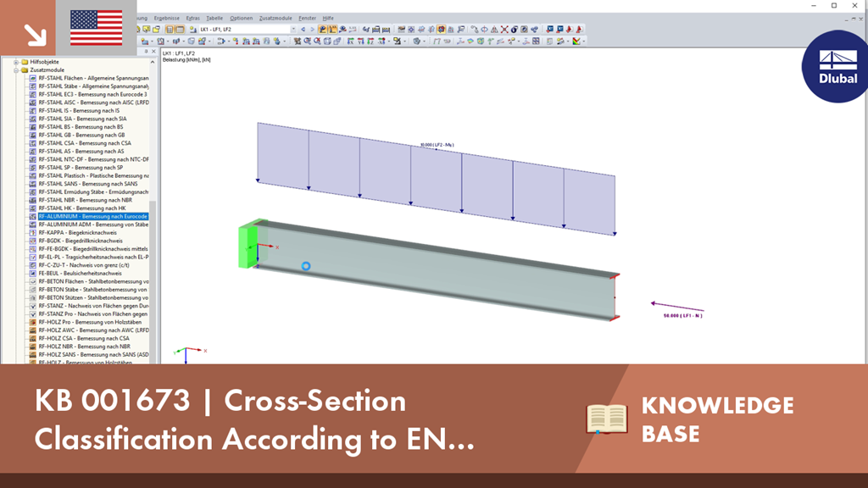Click the view in X direction icon
Image resolution: width=868 pixels, height=488 pixels.
click(350, 41)
